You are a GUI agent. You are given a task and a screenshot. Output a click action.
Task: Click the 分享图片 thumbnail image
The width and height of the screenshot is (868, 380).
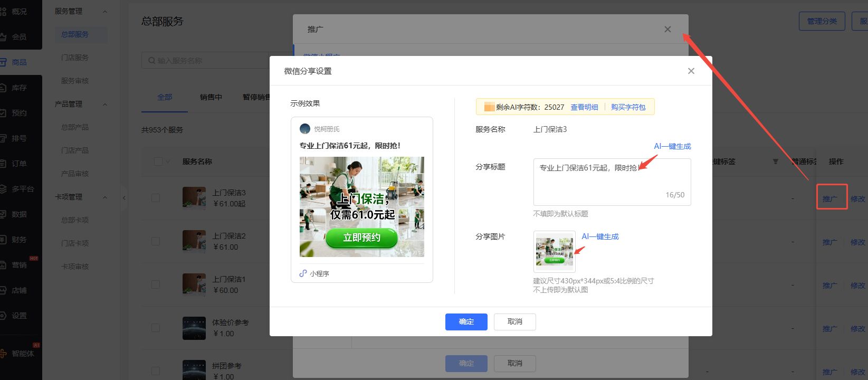554,252
